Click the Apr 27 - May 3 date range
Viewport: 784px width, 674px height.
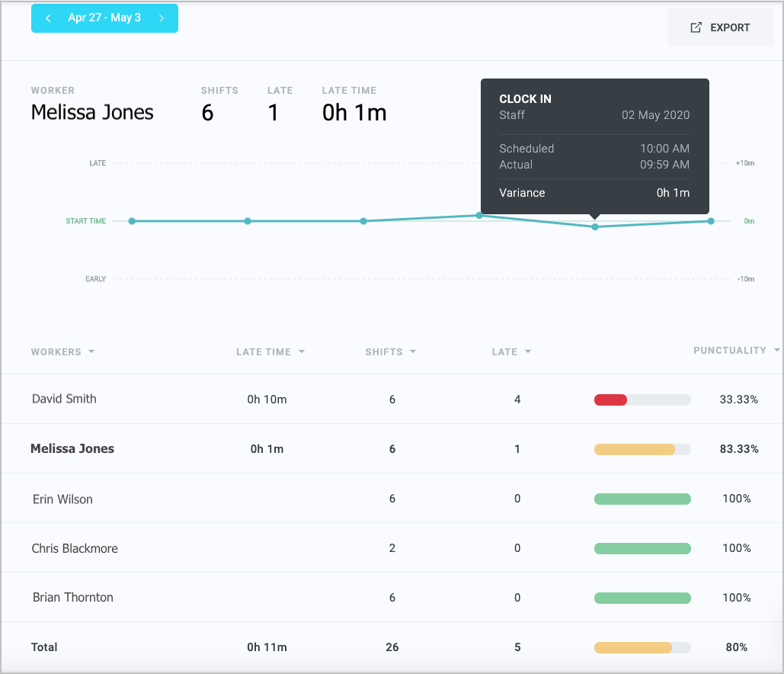pyautogui.click(x=104, y=18)
